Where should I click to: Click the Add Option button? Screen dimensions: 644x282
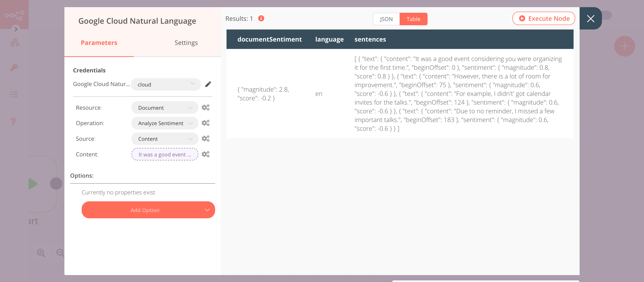(x=148, y=210)
